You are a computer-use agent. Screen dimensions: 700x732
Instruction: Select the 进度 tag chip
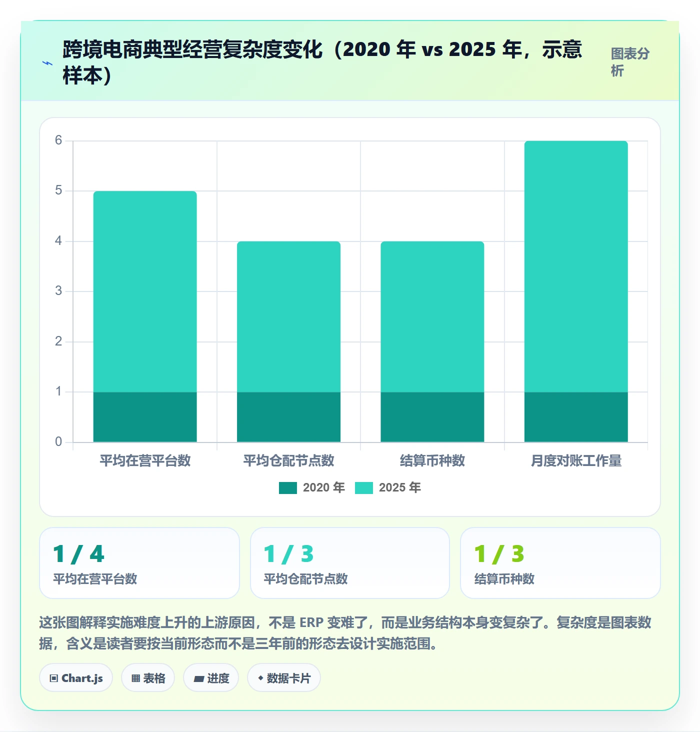211,678
